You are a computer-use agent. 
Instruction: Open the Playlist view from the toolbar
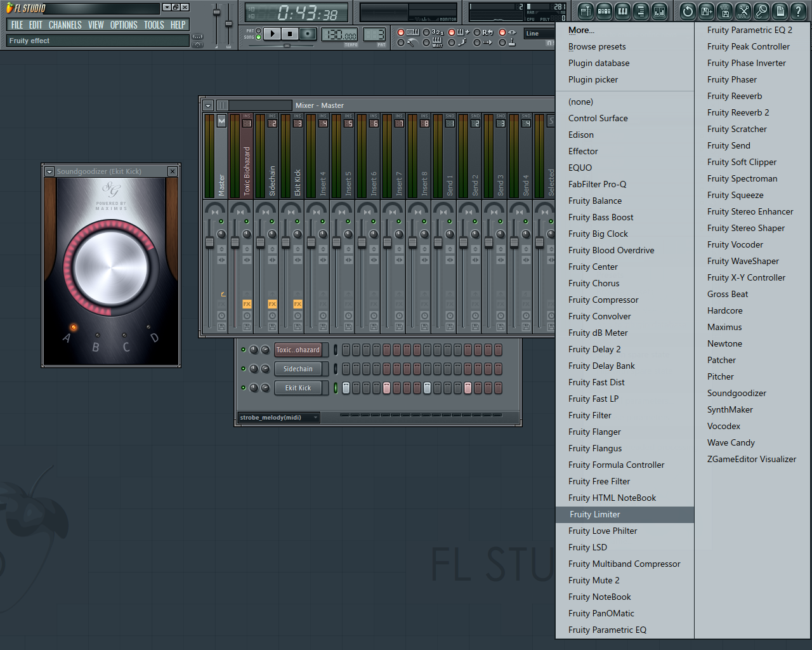pyautogui.click(x=586, y=11)
